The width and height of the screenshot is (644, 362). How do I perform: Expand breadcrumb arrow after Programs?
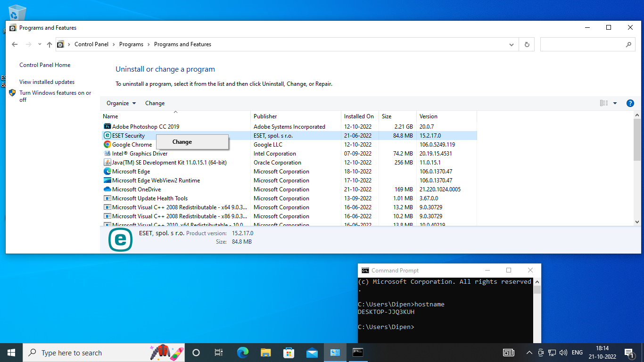149,44
